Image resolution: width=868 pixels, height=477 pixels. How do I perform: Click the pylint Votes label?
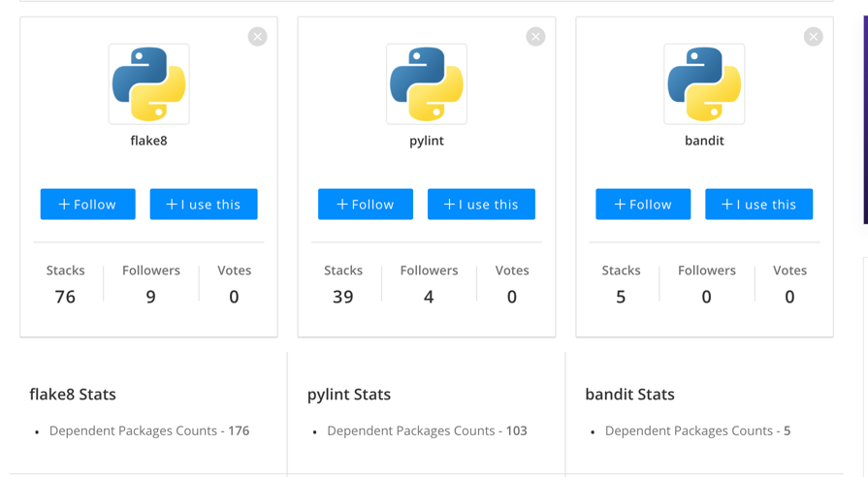pyautogui.click(x=512, y=270)
